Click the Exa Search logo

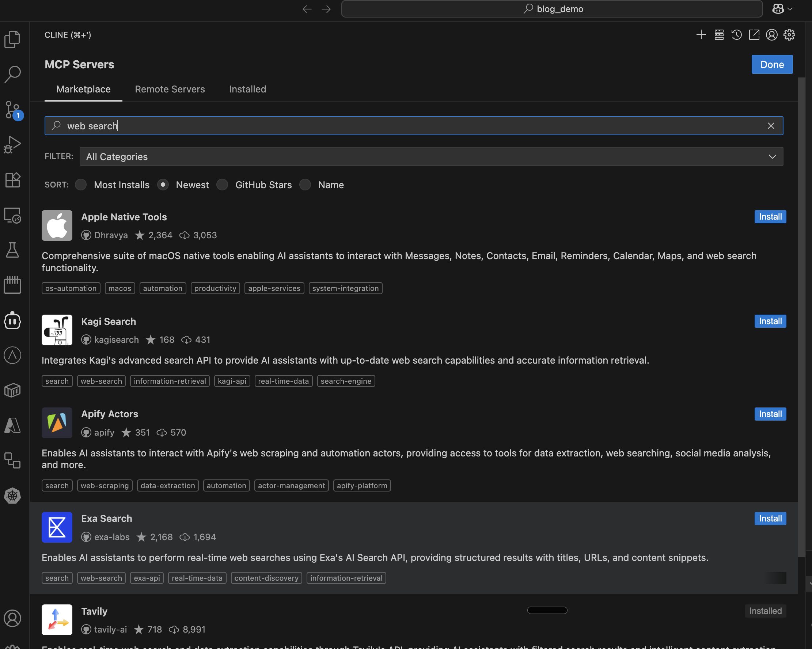pos(57,527)
